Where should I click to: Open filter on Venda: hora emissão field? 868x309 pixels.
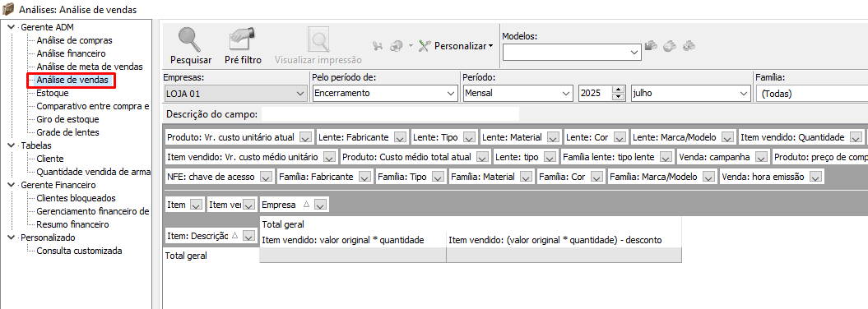pyautogui.click(x=815, y=177)
